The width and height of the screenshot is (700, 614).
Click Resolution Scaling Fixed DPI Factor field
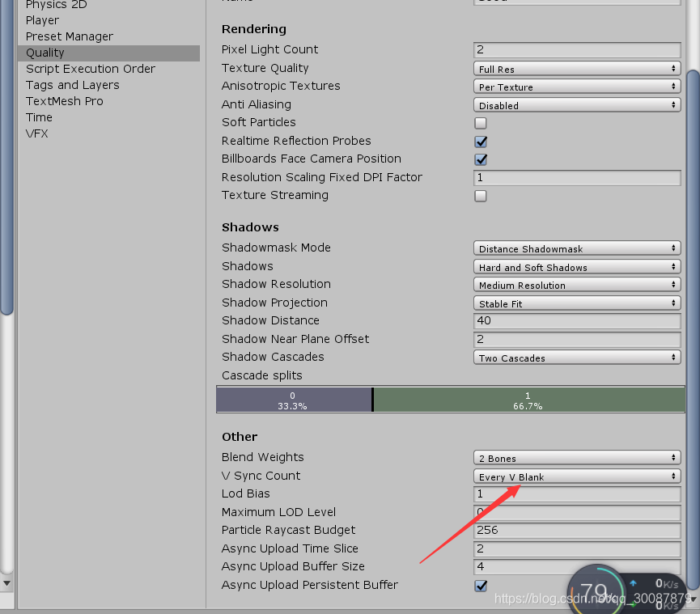tap(577, 178)
